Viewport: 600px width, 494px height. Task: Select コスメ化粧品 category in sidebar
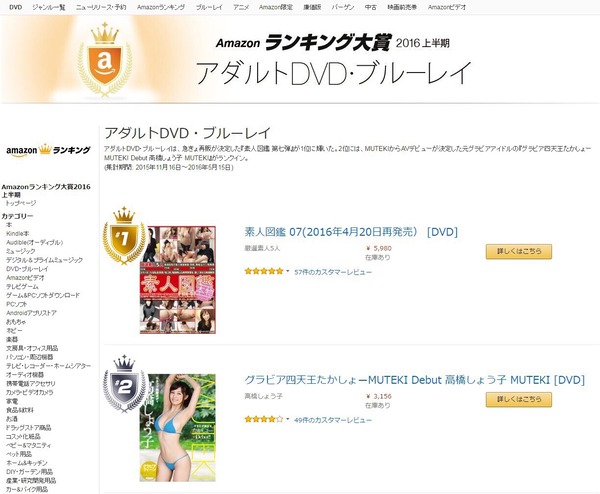tap(23, 437)
